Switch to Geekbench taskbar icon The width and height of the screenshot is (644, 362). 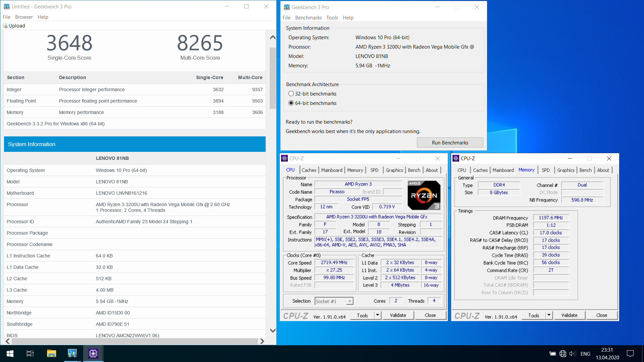pyautogui.click(x=72, y=354)
